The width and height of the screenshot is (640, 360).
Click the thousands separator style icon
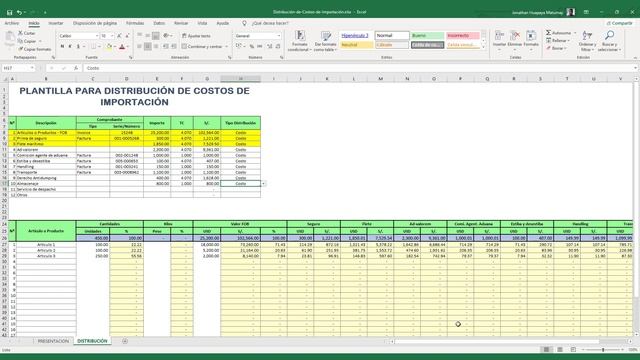[x=260, y=47]
